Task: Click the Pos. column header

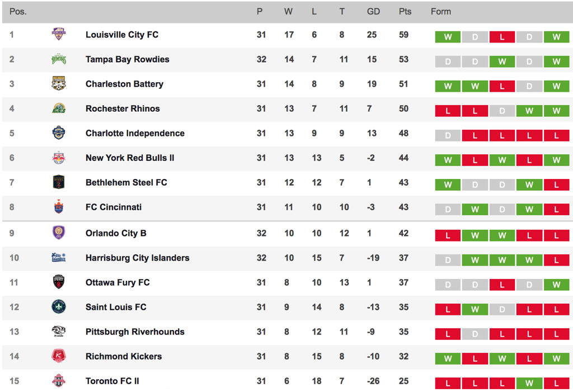Action: click(18, 12)
